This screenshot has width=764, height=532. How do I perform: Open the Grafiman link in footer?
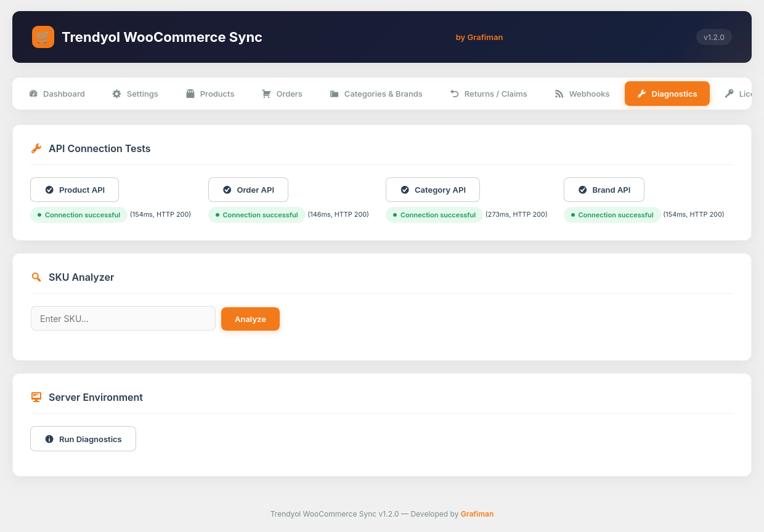pos(477,514)
